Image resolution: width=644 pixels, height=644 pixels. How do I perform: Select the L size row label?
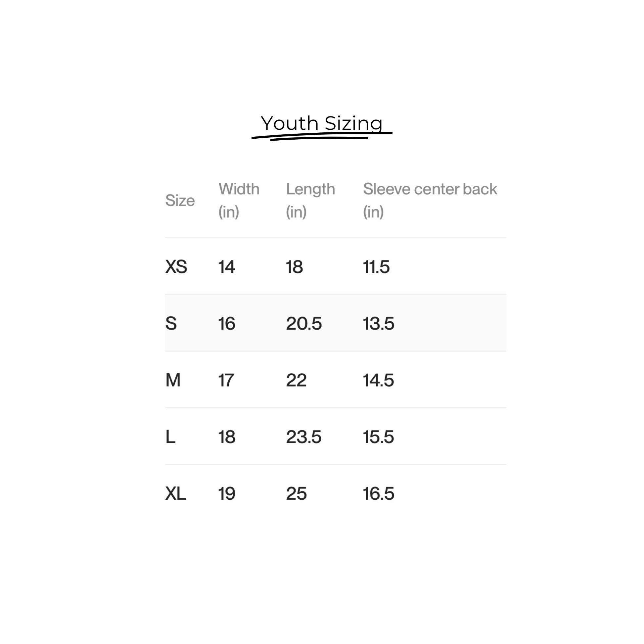170,437
